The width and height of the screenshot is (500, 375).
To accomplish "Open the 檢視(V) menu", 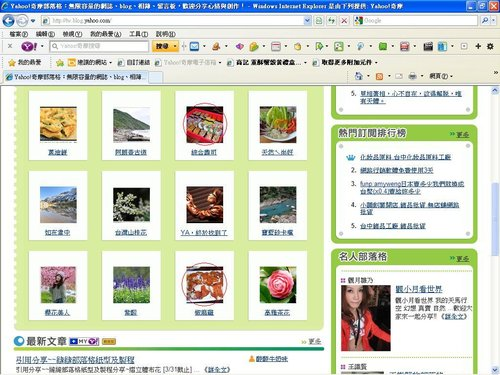I will click(72, 34).
